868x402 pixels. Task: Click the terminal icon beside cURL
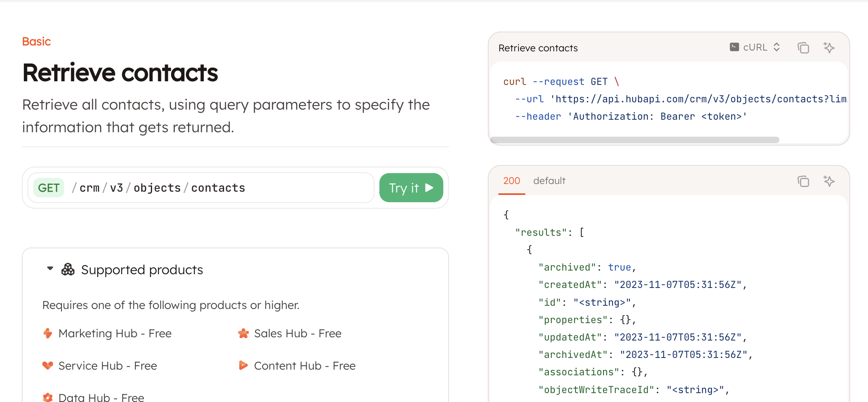tap(735, 47)
